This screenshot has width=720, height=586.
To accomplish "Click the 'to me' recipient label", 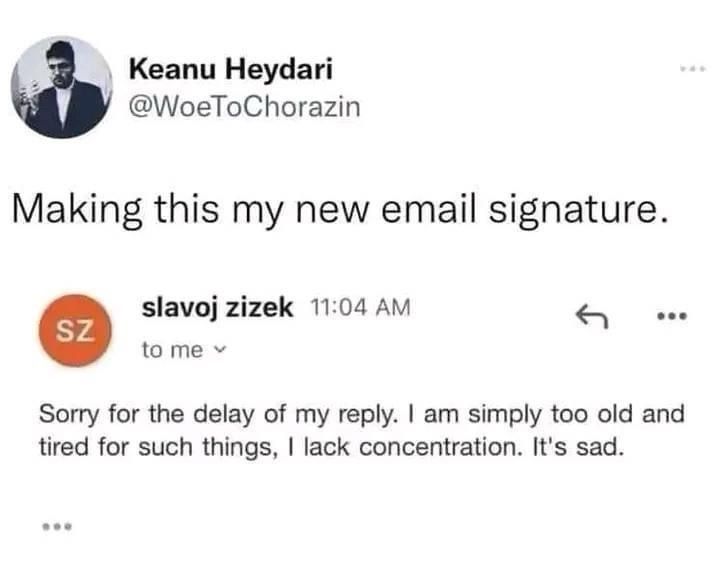I will point(172,350).
